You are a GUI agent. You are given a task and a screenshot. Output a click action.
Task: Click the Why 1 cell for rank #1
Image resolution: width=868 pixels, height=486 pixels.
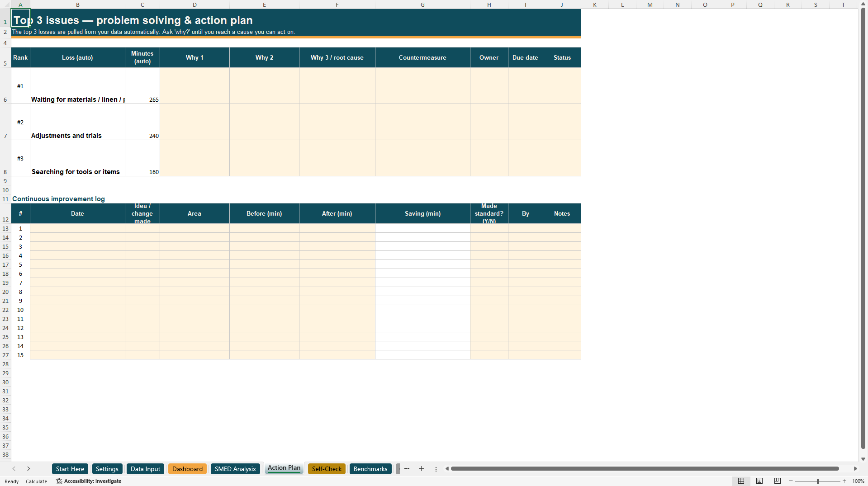pos(194,86)
